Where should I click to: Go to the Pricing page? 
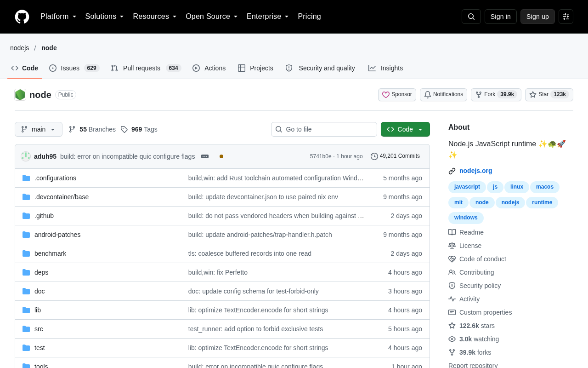coord(309,17)
